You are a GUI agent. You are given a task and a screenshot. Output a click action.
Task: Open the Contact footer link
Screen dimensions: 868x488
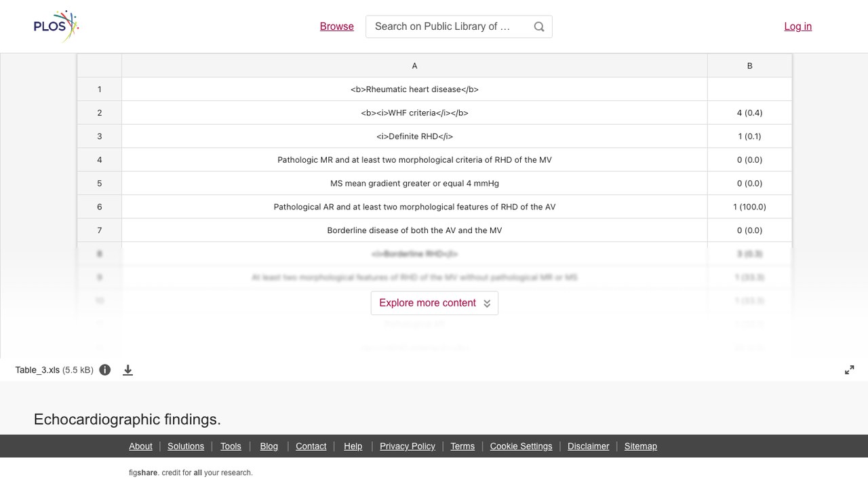pos(311,446)
